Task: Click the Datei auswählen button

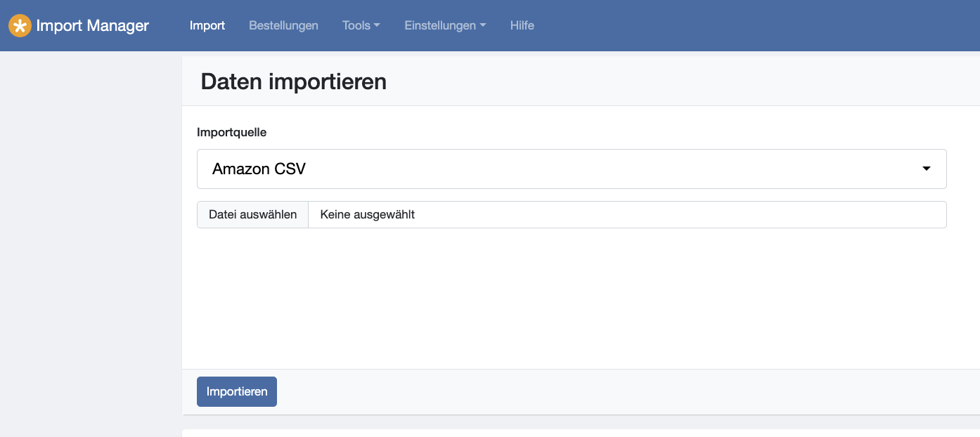Action: pyautogui.click(x=252, y=215)
